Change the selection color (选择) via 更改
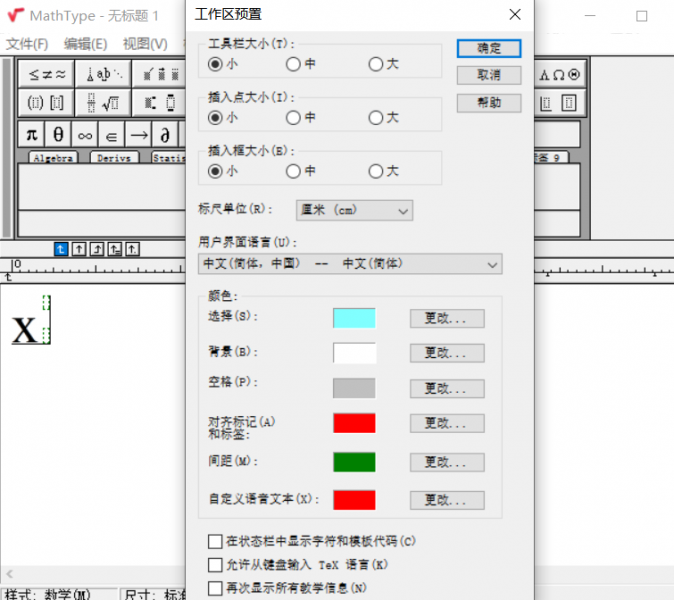Screen dimensions: 674x600 447,318
